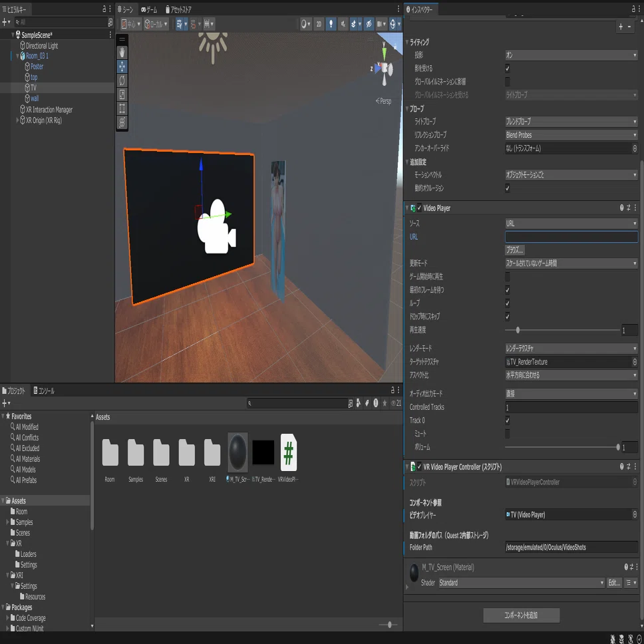Open the video Source dropdown set to URL
This screenshot has width=644, height=644.
point(571,224)
